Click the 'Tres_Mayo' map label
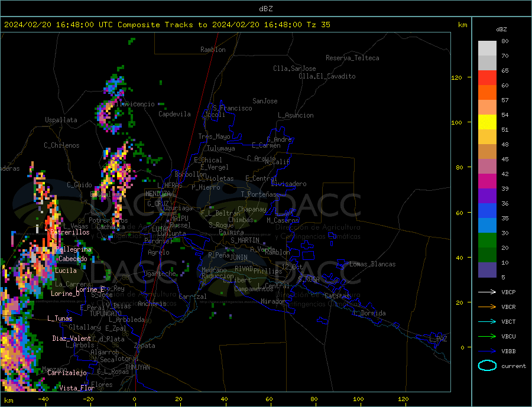532x407 pixels. tap(214, 136)
